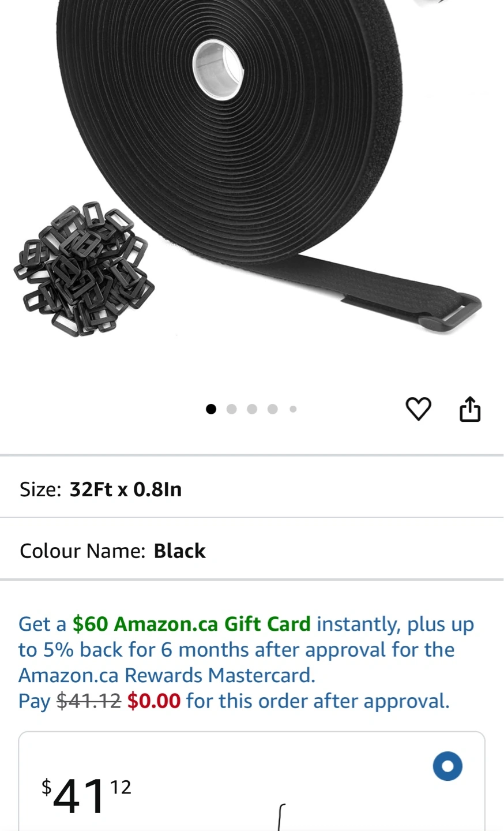The width and height of the screenshot is (504, 831).
Task: Click the Amazon.ca Rewards Mastercard text
Action: pyautogui.click(x=167, y=675)
